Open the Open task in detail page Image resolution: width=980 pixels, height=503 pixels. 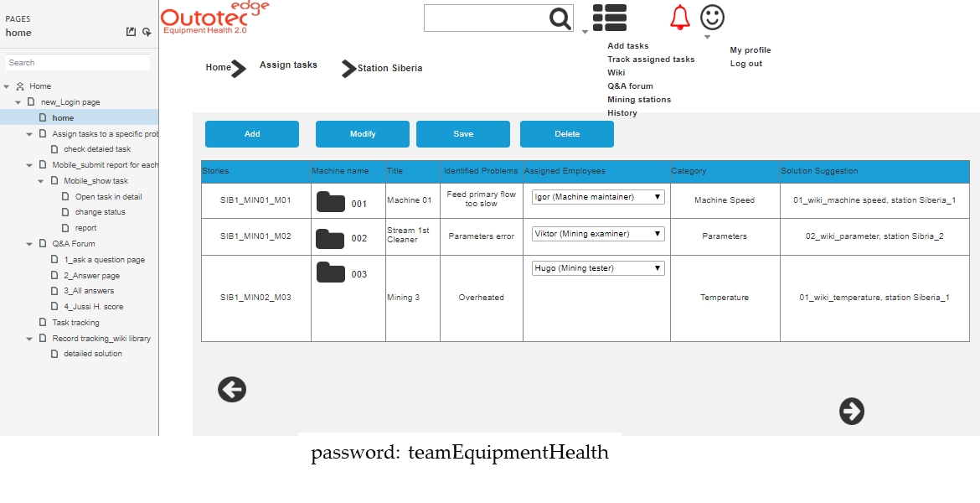coord(108,197)
